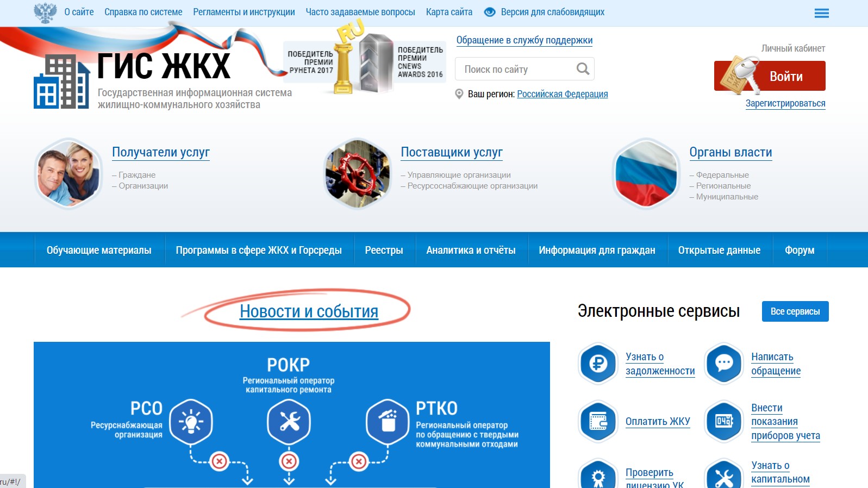Open Новости и события link

309,311
